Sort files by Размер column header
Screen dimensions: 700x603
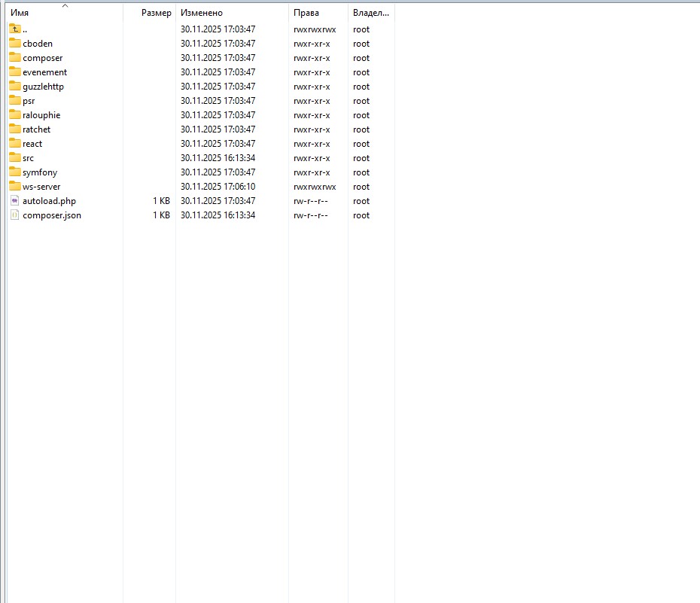coord(156,14)
